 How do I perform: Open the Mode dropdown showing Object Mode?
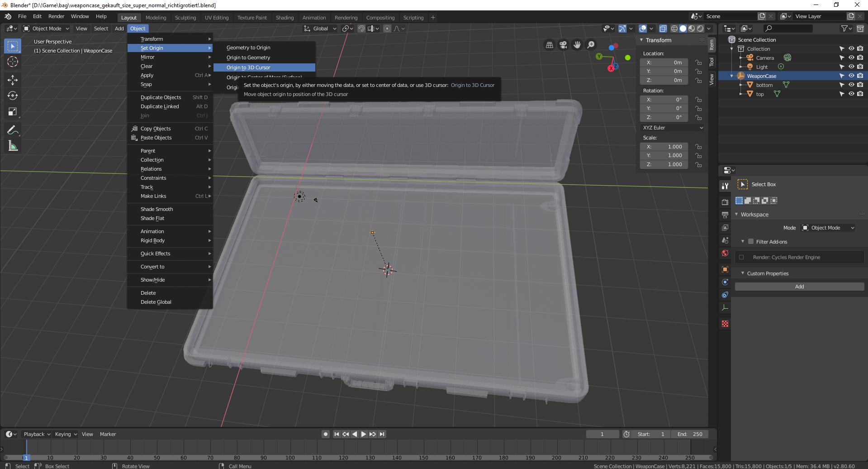click(x=828, y=228)
